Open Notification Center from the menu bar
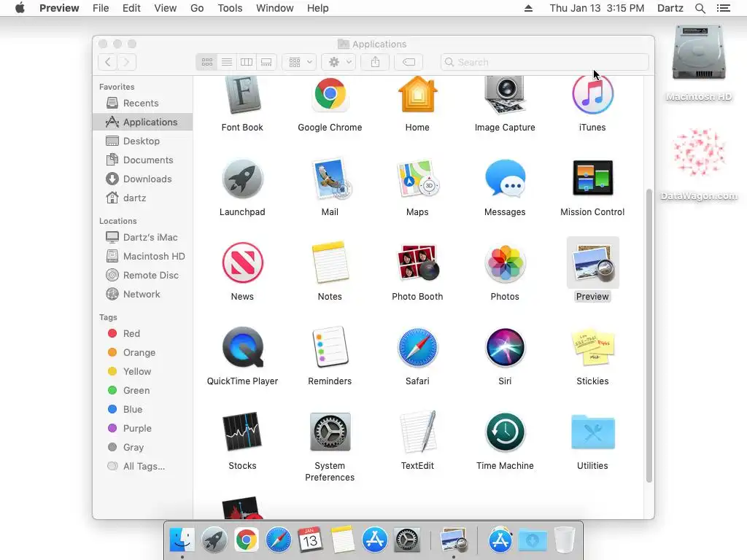This screenshot has height=560, width=747. [x=723, y=8]
